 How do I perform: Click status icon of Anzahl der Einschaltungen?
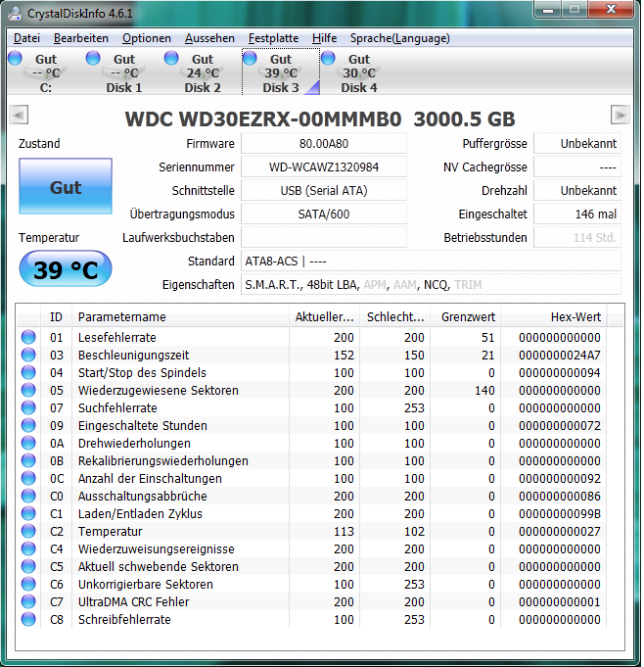click(28, 478)
